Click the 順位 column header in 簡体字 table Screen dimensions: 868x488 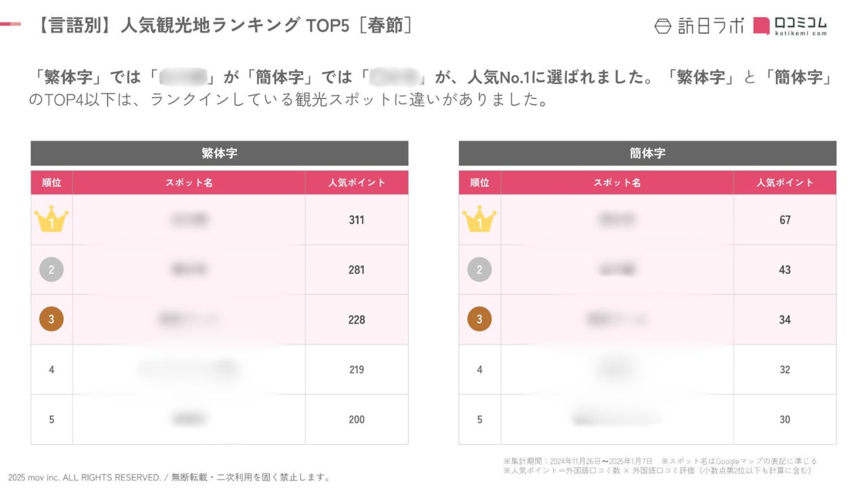[x=479, y=182]
